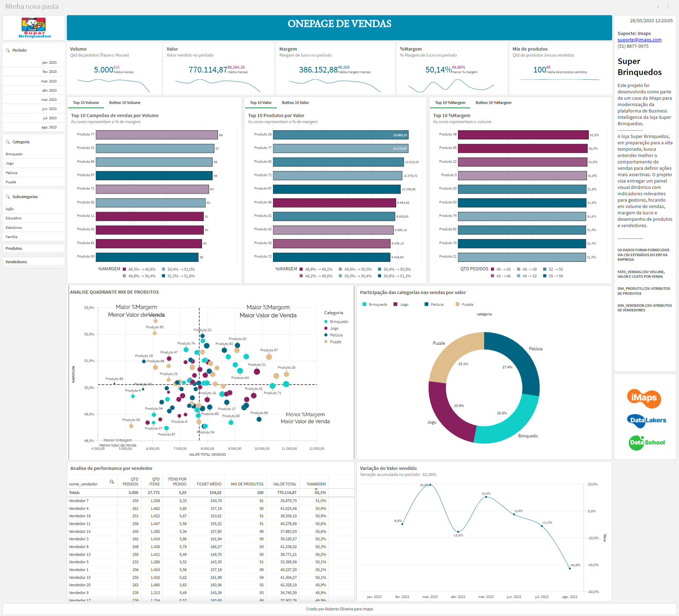Open the suporte@imaps.com email link
The height and width of the screenshot is (616, 679).
639,40
